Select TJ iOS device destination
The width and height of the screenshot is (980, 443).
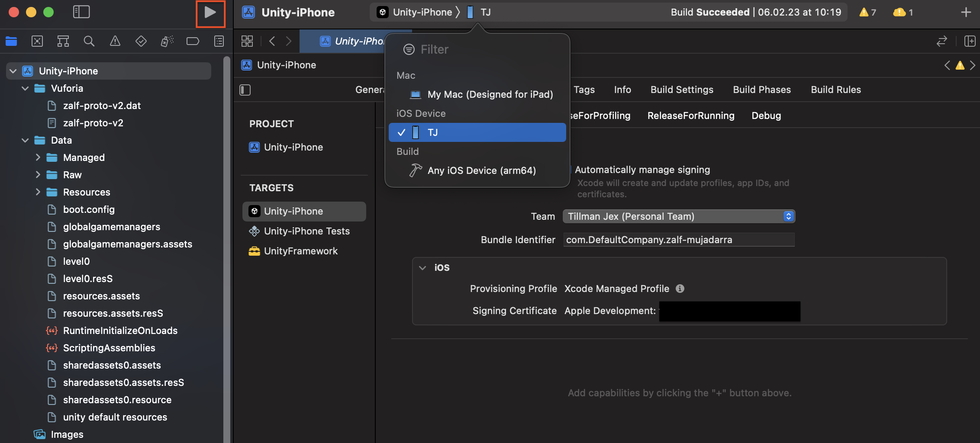point(477,132)
